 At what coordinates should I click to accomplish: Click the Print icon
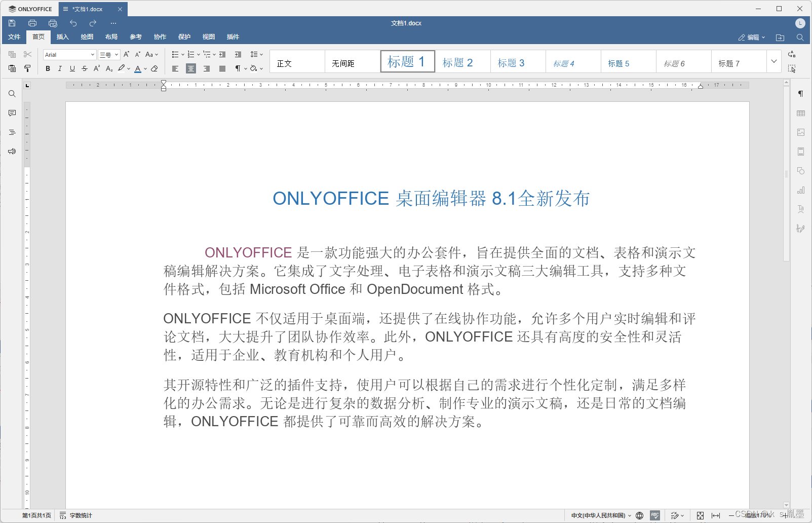point(32,23)
